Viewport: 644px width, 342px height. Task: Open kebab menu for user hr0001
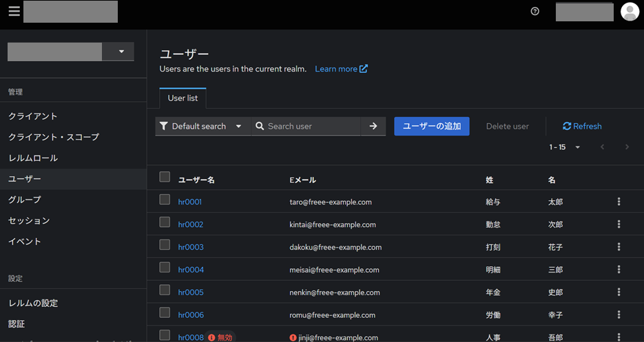pyautogui.click(x=619, y=202)
